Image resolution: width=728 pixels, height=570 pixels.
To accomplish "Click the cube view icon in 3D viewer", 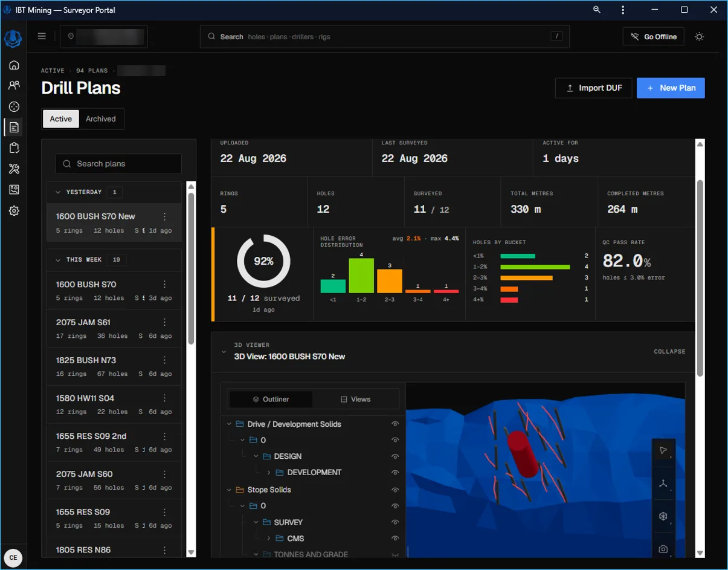I will tap(663, 516).
